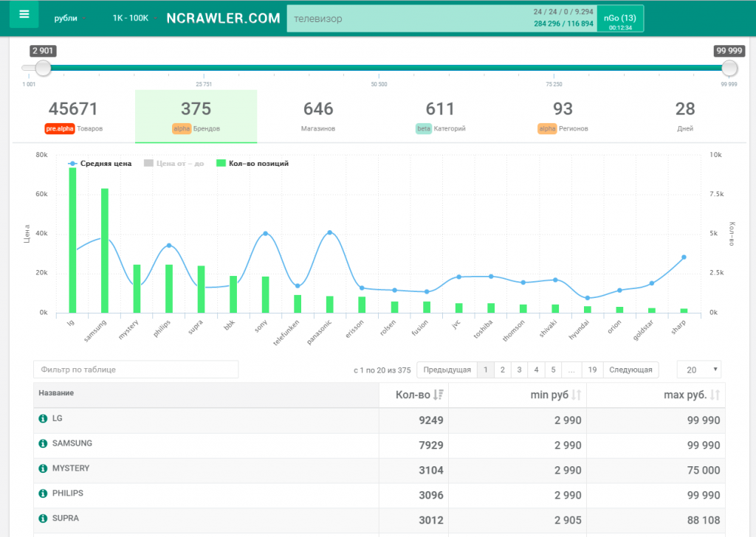Click the nGo (13) button
This screenshot has height=537, width=756.
620,18
